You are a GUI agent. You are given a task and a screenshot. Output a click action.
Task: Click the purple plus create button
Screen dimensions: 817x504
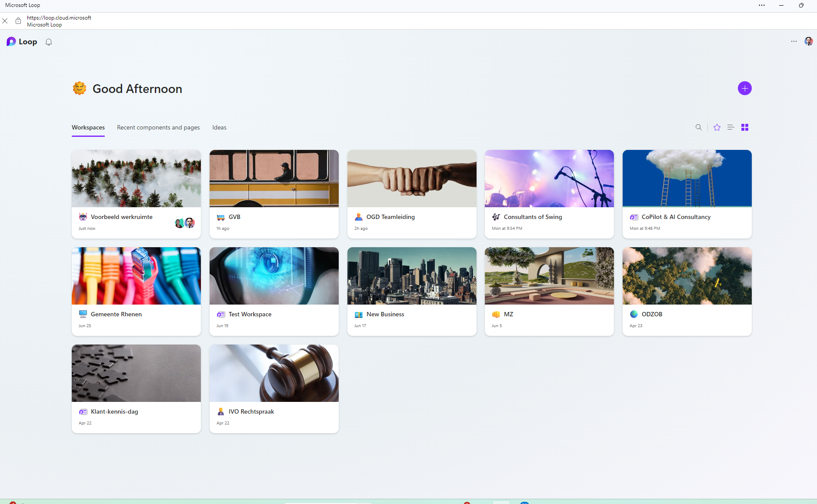pyautogui.click(x=745, y=88)
